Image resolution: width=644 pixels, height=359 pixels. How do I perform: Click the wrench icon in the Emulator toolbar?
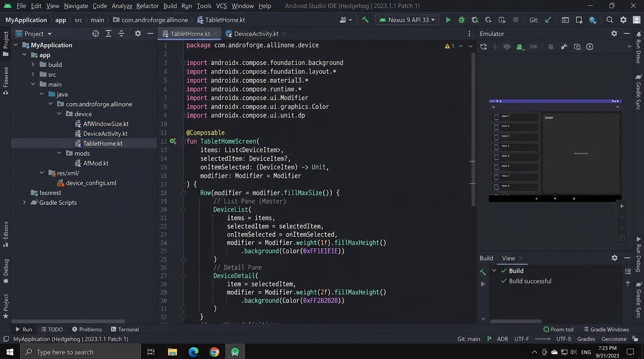pyautogui.click(x=564, y=47)
